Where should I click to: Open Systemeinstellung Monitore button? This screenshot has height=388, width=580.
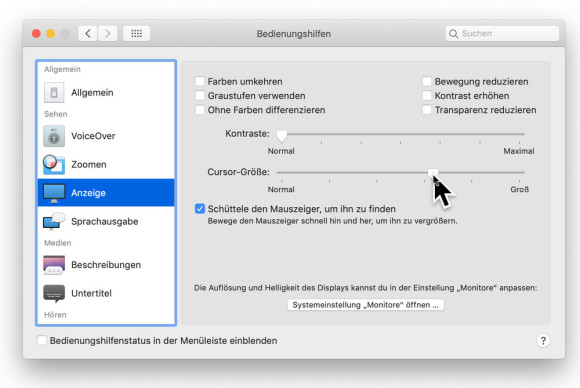point(366,305)
